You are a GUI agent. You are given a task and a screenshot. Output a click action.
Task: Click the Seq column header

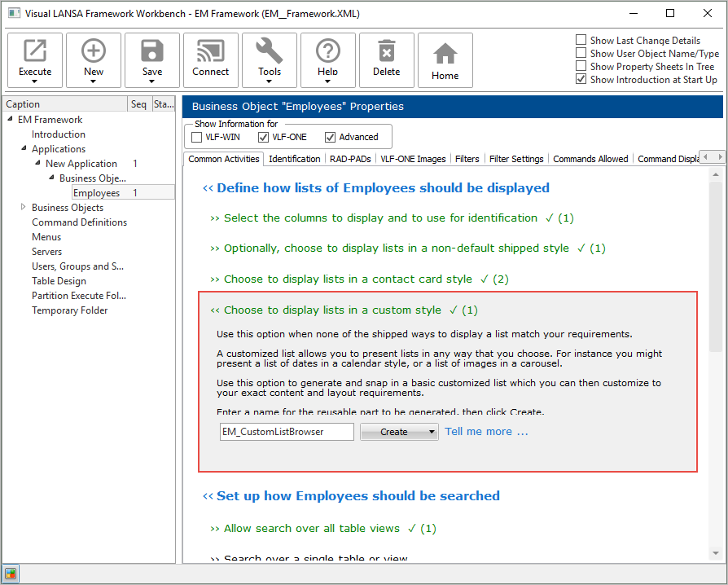tap(140, 104)
